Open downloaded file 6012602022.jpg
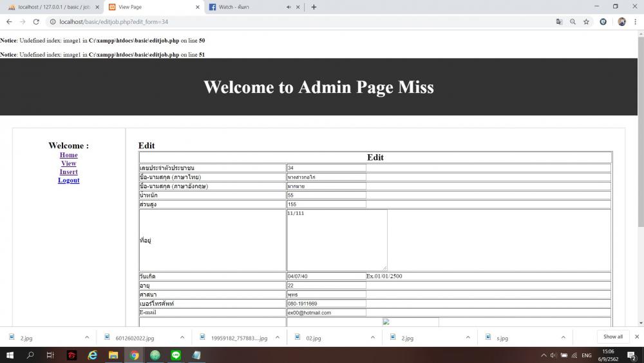Viewport: 644px width, 363px height. click(x=135, y=338)
